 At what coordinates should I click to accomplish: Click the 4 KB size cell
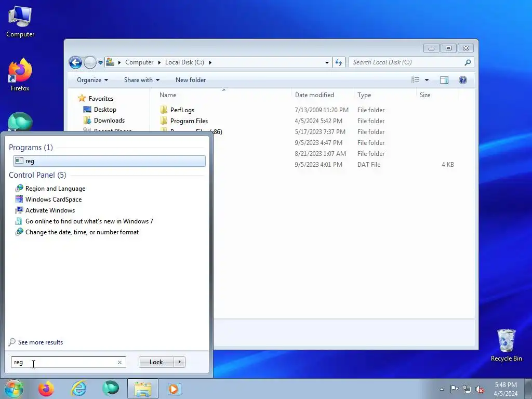pos(447,165)
